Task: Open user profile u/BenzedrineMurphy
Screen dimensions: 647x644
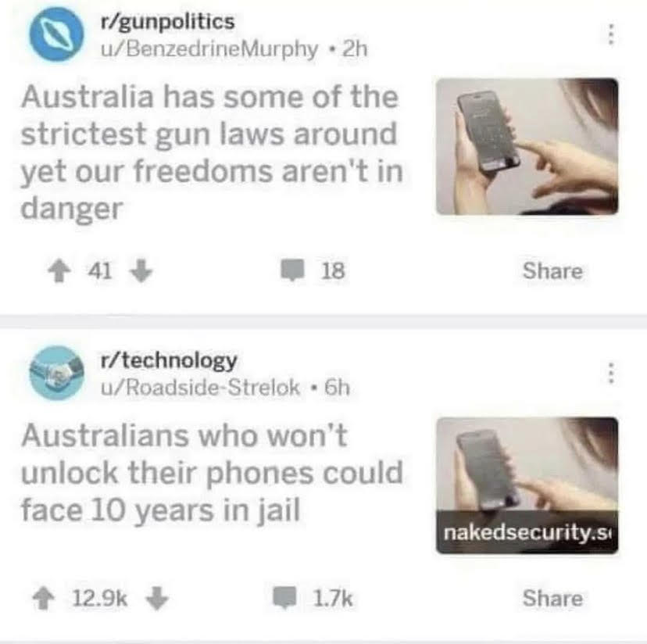Action: [209, 49]
